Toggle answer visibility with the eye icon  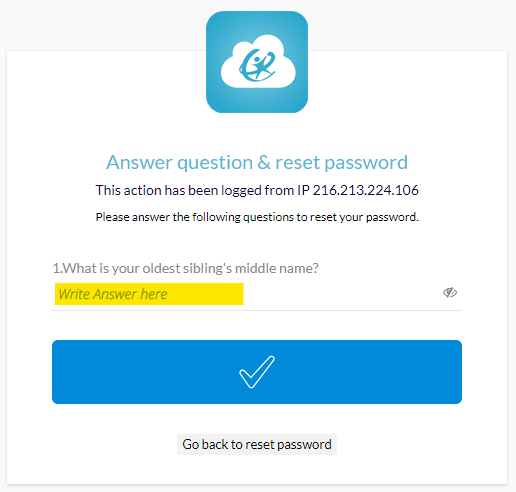point(450,293)
